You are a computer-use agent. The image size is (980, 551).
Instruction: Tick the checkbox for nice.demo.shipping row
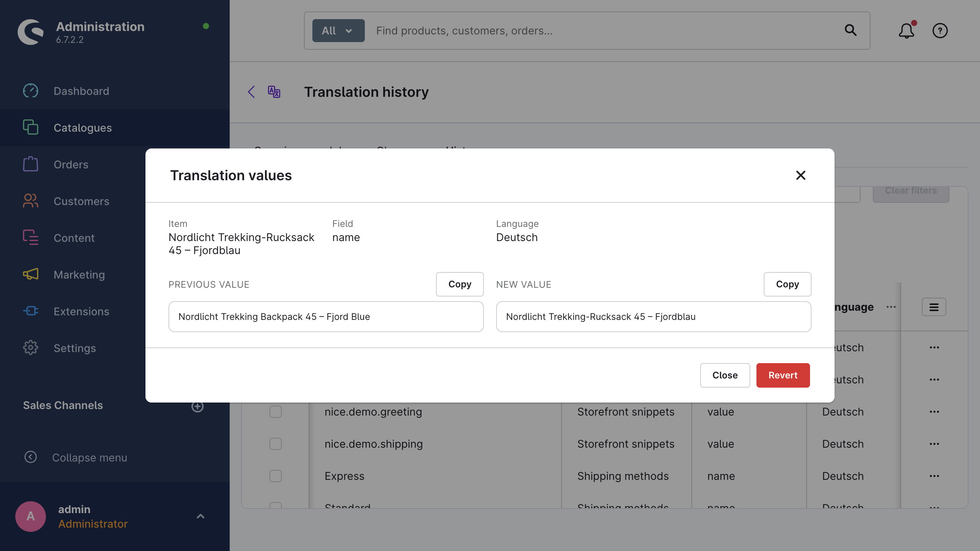point(276,444)
